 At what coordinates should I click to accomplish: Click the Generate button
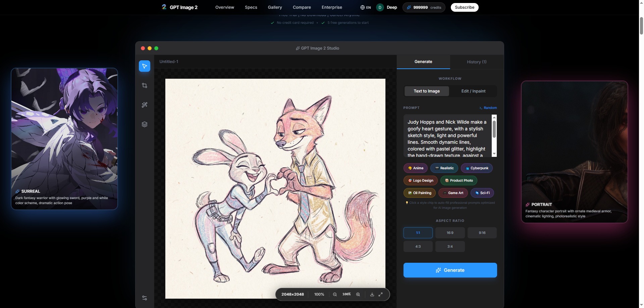(450, 270)
